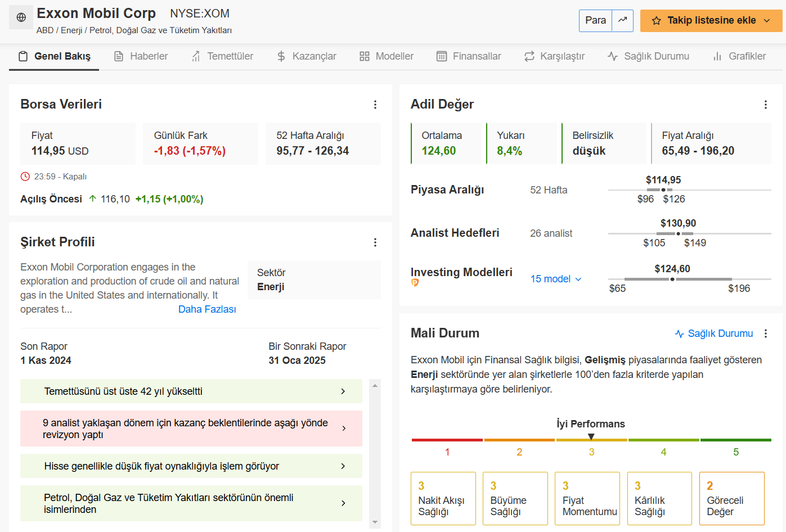The width and height of the screenshot is (786, 532).
Task: Open three-dot menu of Adil Değer
Action: [x=765, y=105]
